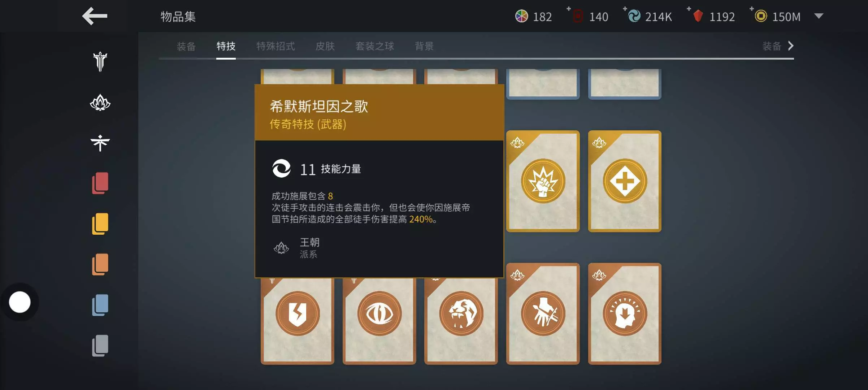Open 装备 chevron link on right
Screen dimensions: 868x390
(778, 46)
